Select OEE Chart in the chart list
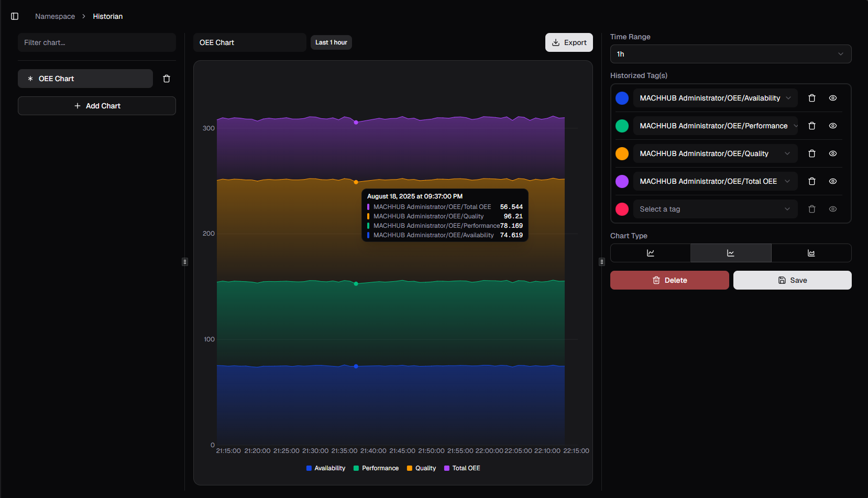This screenshot has height=498, width=868. click(85, 79)
